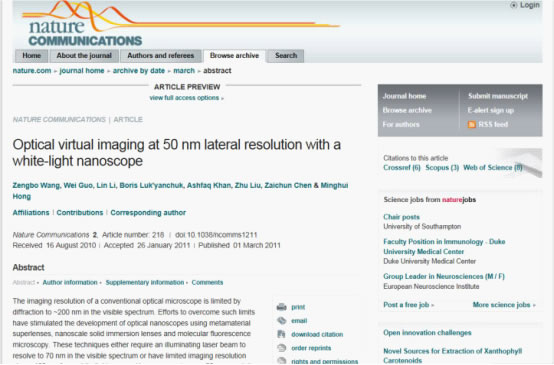Jump to Author information section
This screenshot has width=554, height=365.
tap(70, 283)
